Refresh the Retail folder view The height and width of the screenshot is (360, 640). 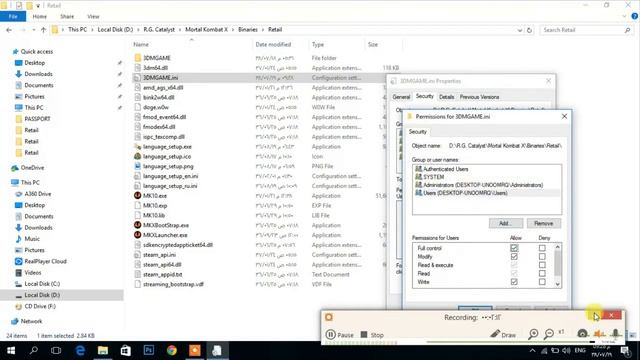pos(529,30)
